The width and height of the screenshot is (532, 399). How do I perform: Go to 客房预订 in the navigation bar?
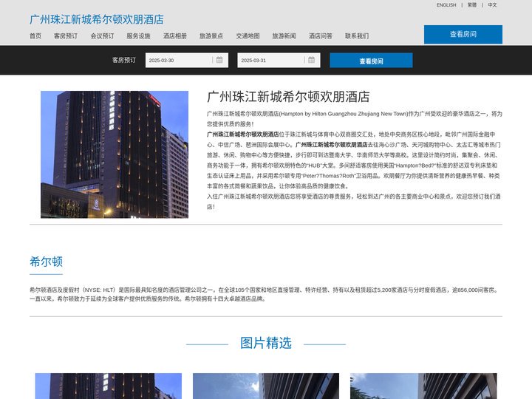pos(66,36)
